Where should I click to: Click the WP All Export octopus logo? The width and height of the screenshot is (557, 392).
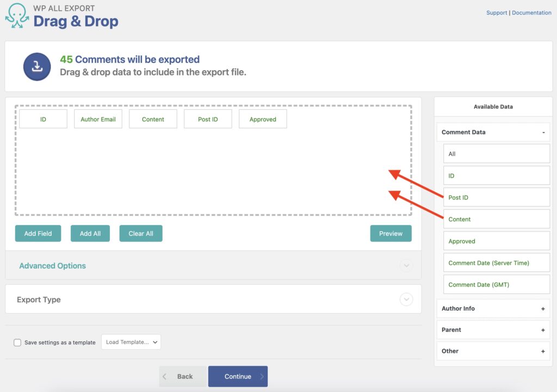[16, 14]
